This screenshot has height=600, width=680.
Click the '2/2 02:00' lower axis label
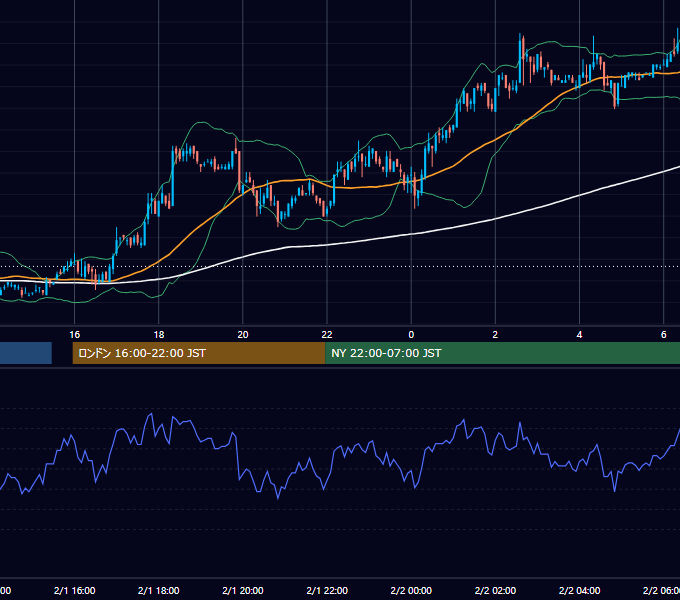click(x=495, y=590)
